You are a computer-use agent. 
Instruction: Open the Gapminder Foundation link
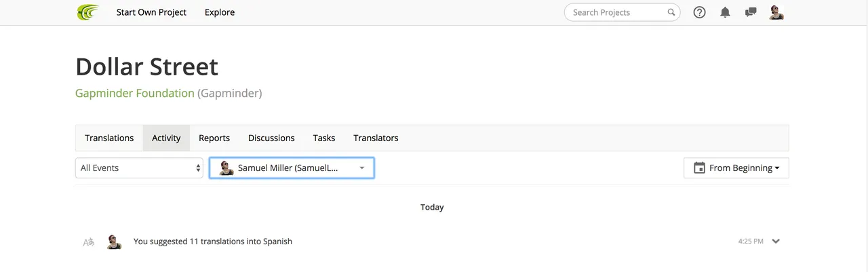click(135, 94)
